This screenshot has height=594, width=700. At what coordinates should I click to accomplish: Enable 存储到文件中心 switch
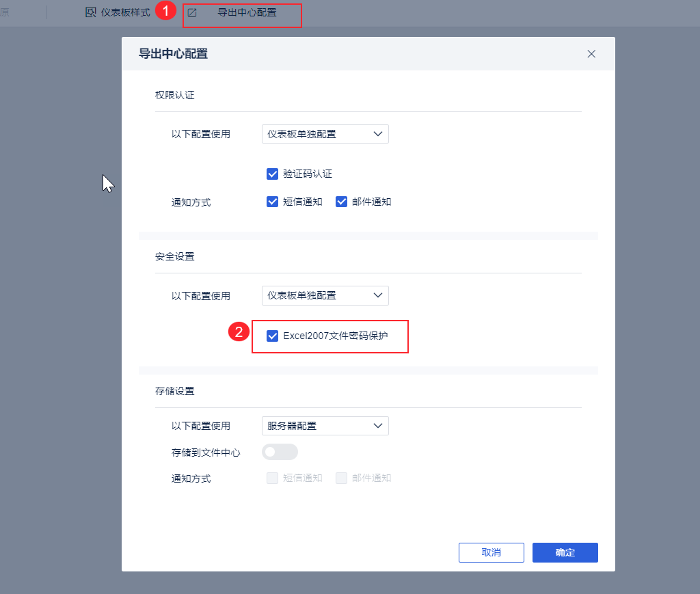[280, 452]
